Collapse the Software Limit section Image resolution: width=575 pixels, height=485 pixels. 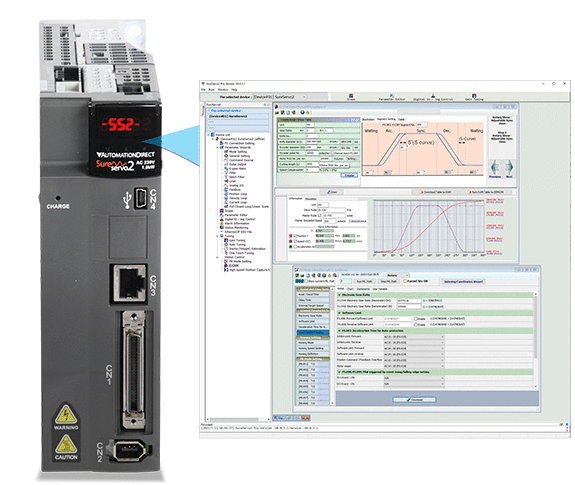click(339, 313)
